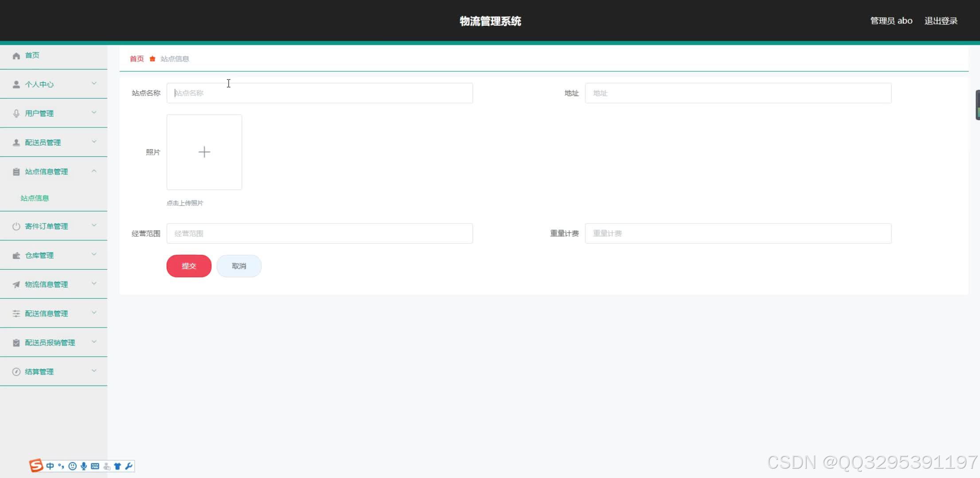Click the plus icon to upload a photo
Viewport: 980px width, 478px height.
click(x=204, y=152)
